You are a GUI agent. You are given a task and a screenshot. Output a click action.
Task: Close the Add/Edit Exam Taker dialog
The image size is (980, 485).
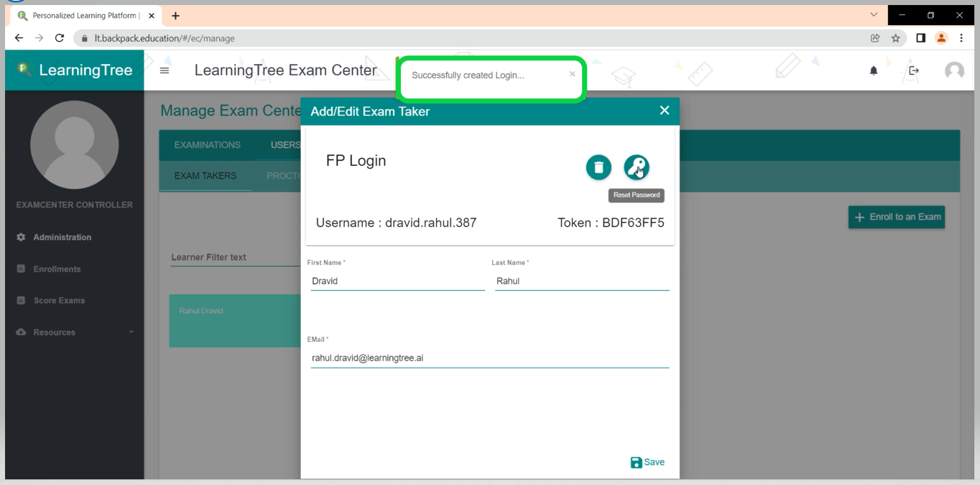(x=664, y=111)
